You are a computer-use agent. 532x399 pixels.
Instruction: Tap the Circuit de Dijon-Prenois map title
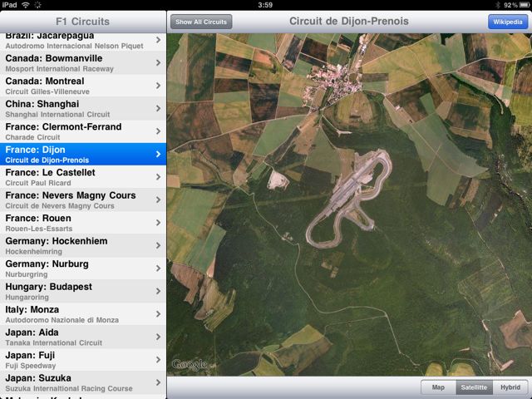[x=349, y=21]
